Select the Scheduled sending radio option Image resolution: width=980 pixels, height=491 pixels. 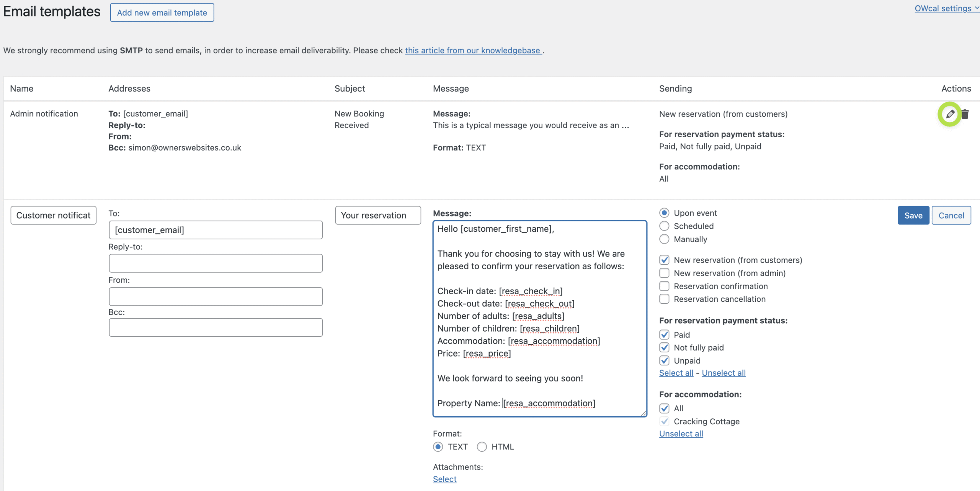point(665,226)
